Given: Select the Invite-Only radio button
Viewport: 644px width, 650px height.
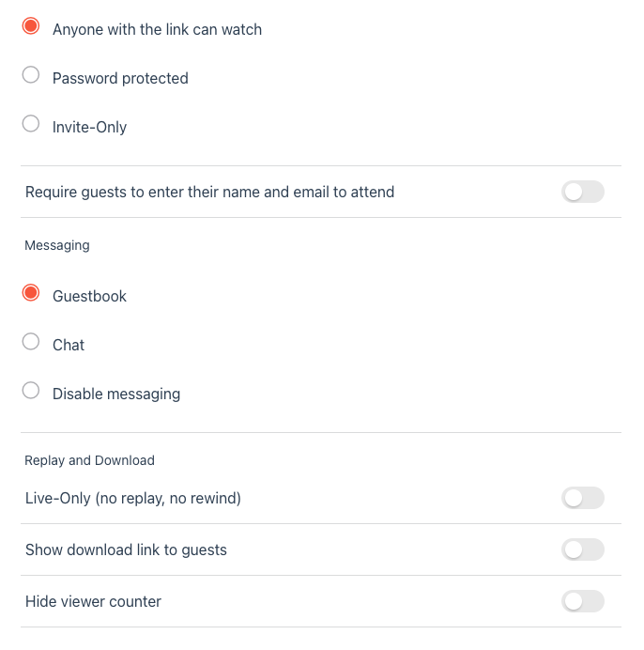Looking at the screenshot, I should (31, 124).
